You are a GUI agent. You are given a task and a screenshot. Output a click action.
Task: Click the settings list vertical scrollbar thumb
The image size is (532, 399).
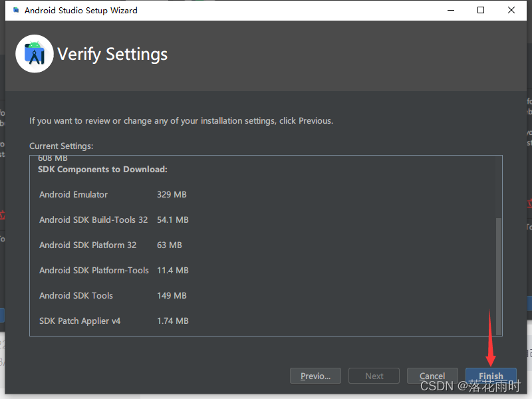coord(498,276)
